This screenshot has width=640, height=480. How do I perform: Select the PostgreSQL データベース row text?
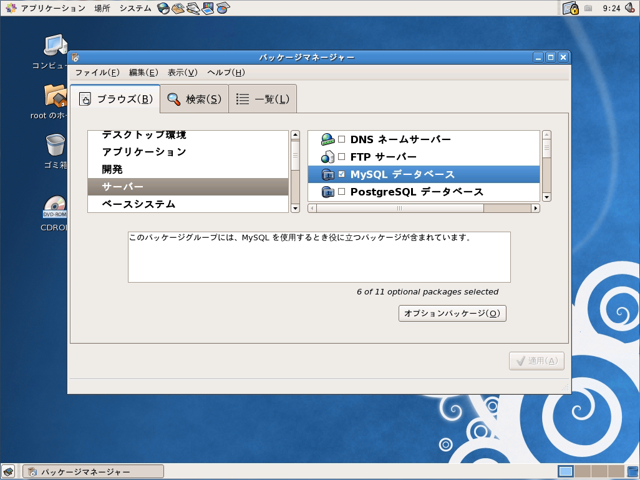tap(417, 192)
